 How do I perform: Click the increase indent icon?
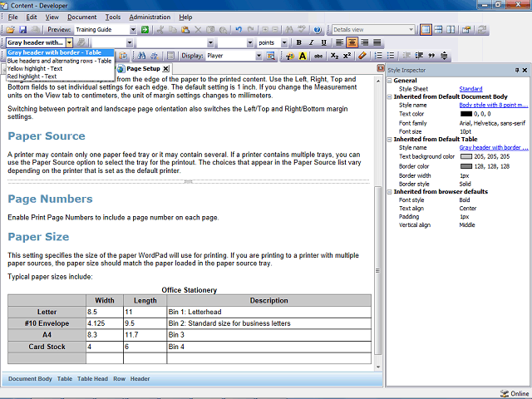[x=419, y=56]
